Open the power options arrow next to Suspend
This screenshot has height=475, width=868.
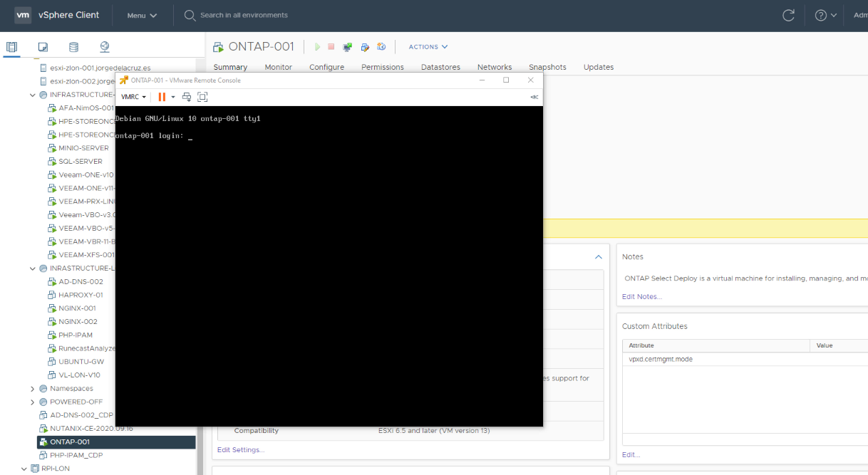(172, 97)
